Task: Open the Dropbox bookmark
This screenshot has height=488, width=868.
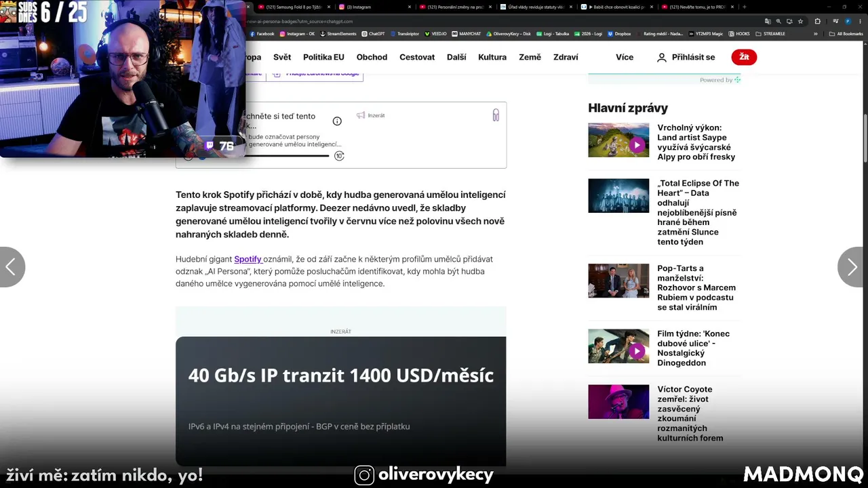Action: [x=619, y=33]
